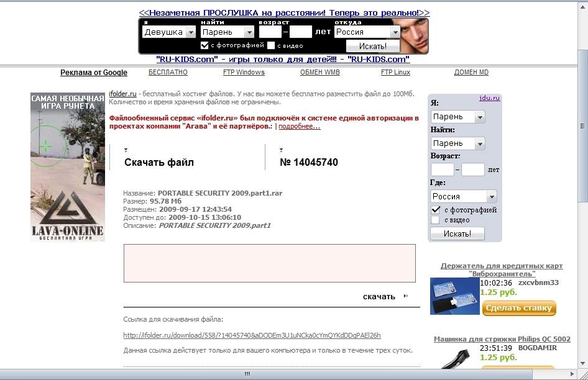Click the подробнее… link
588x380 pixels.
coord(299,126)
